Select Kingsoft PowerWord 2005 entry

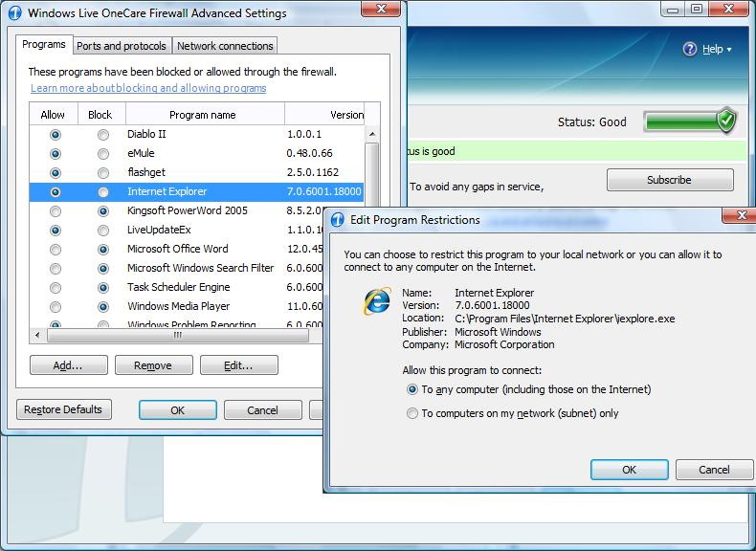pyautogui.click(x=187, y=210)
